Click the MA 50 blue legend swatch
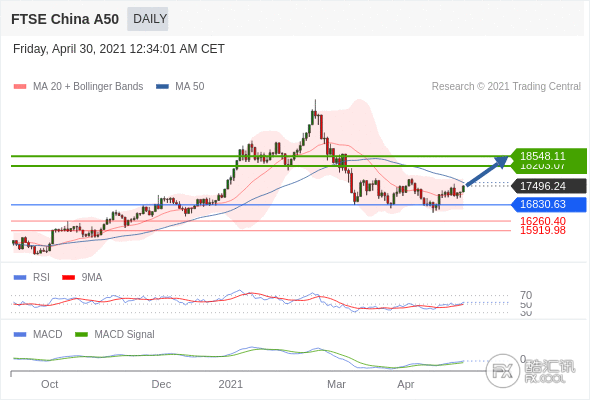Screen dimensions: 590x400 point(162,87)
